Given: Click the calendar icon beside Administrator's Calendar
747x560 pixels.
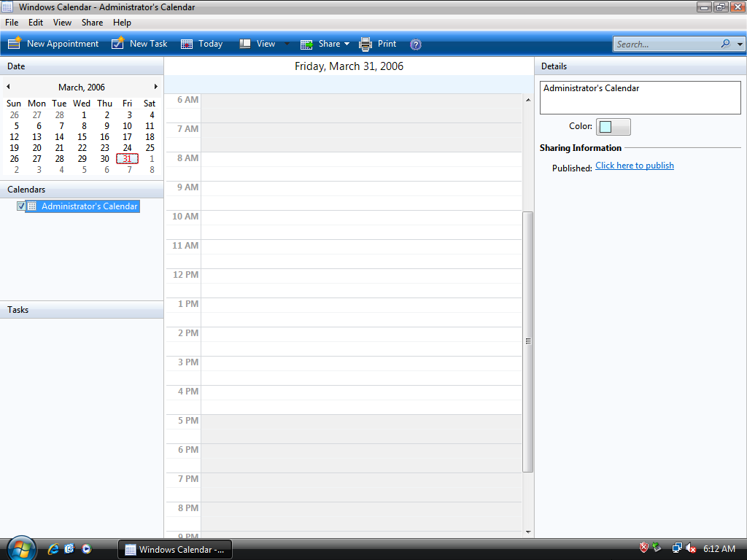Looking at the screenshot, I should [x=32, y=206].
